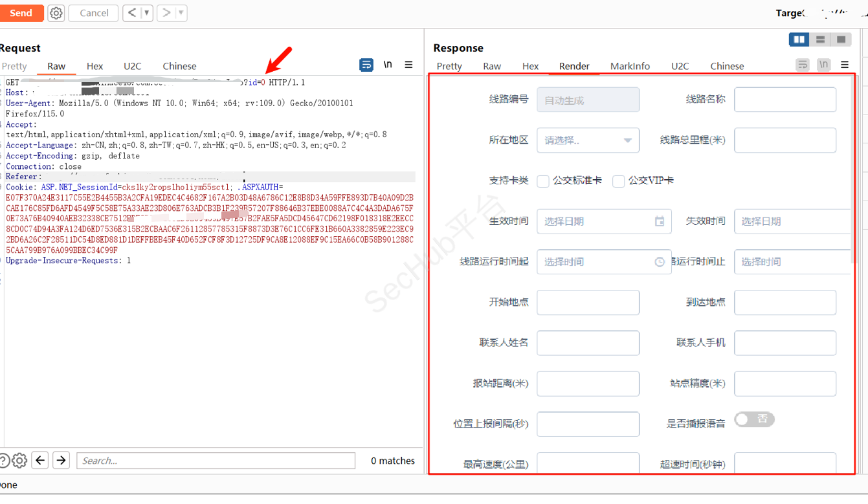Open the history back dropdown arrow
Image resolution: width=868 pixels, height=504 pixels.
(x=147, y=13)
